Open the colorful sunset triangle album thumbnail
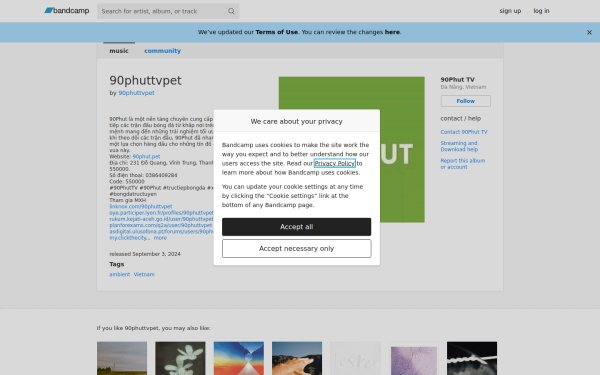The height and width of the screenshot is (375, 600). [x=239, y=358]
